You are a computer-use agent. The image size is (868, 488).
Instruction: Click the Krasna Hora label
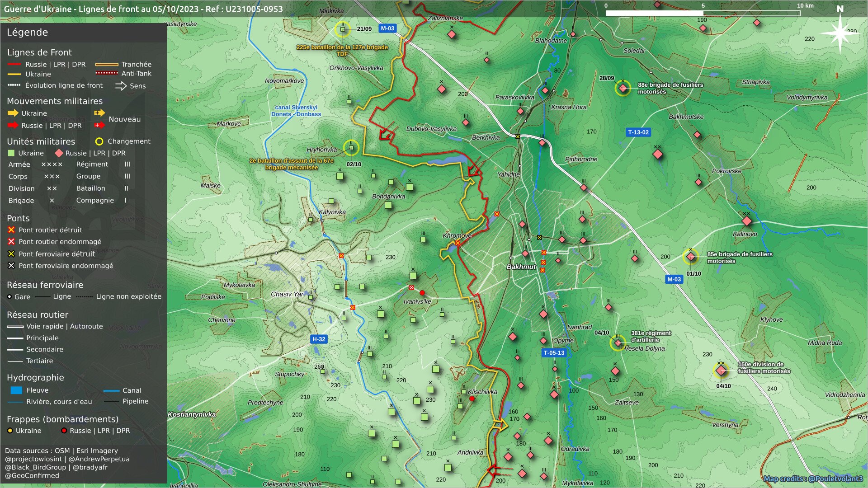pos(569,108)
